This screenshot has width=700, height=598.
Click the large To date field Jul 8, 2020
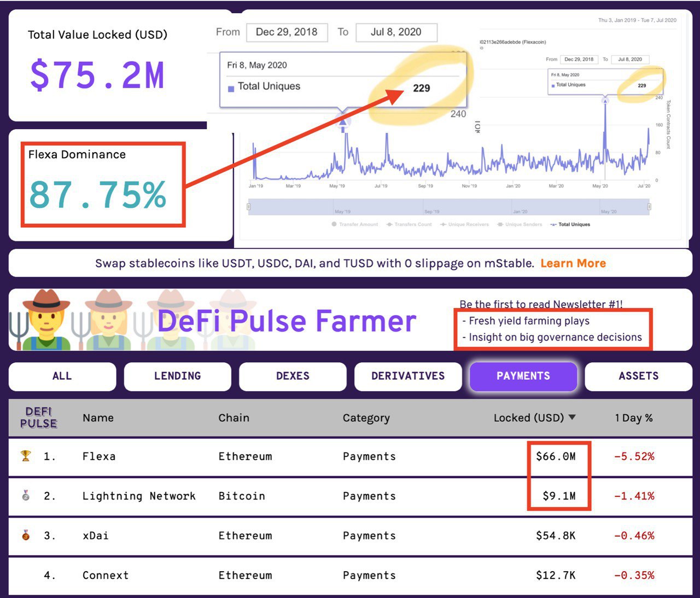[x=396, y=32]
